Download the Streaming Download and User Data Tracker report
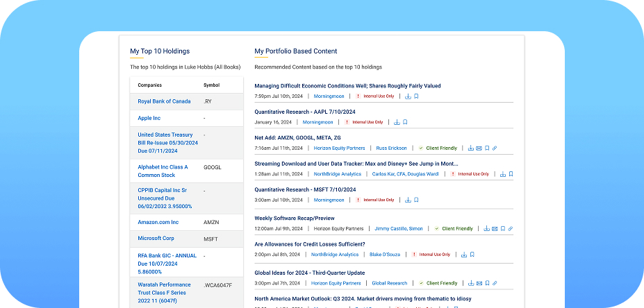Screen dimensions: 644x308 pos(503,174)
